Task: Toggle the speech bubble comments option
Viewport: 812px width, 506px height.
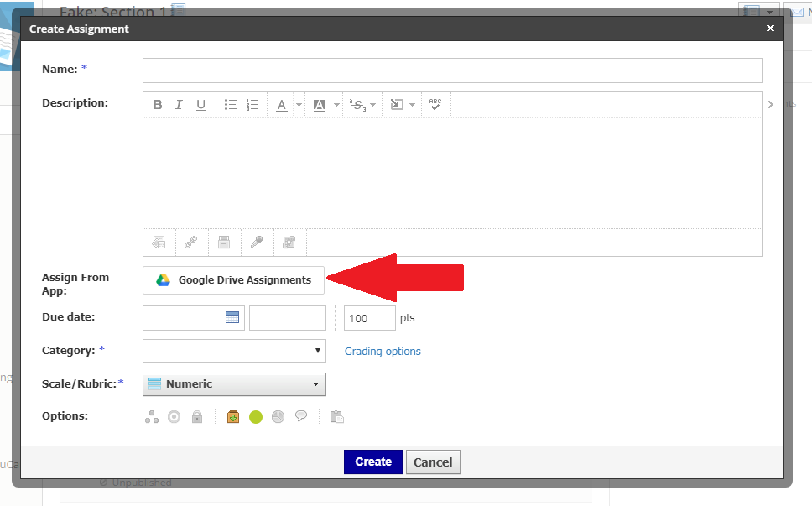Action: point(301,416)
